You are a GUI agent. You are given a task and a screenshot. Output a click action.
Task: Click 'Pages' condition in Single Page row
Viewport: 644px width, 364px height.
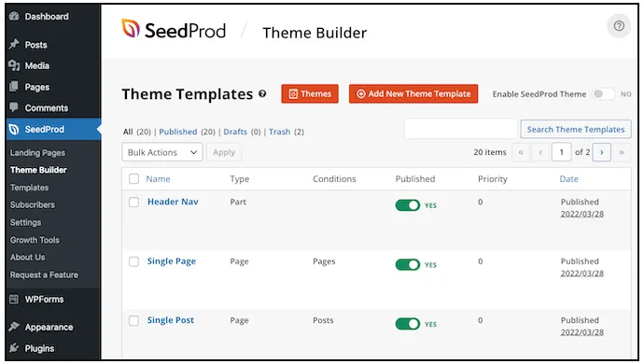[x=324, y=261]
